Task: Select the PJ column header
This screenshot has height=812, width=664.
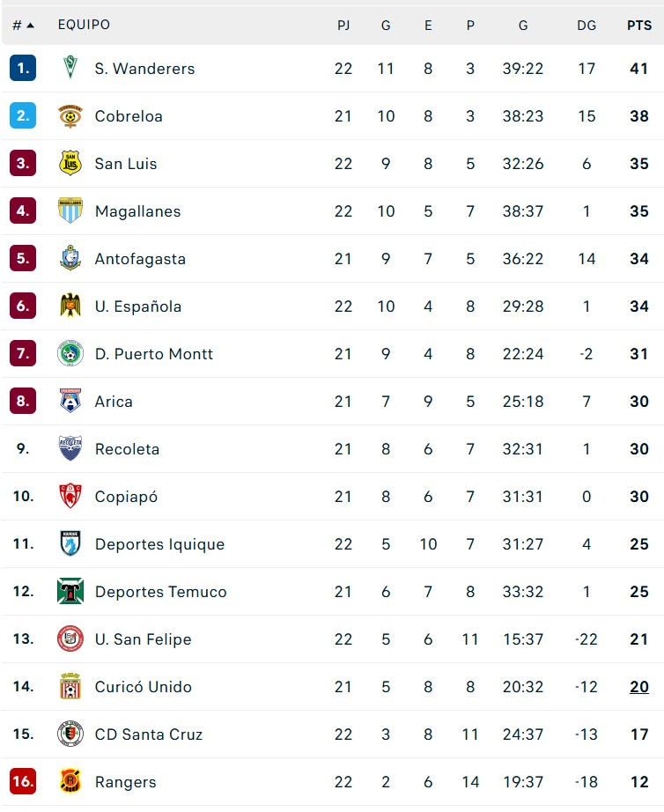Action: click(343, 25)
